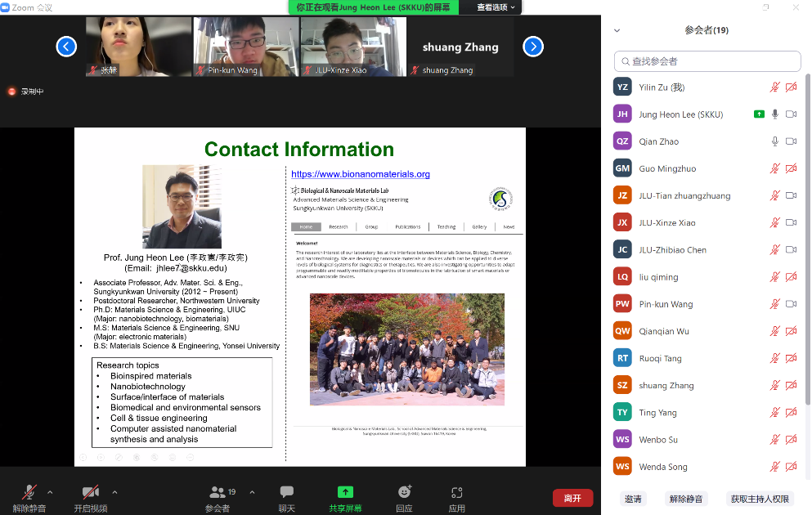Click the green share screen (共享屏幕) icon

(x=345, y=491)
